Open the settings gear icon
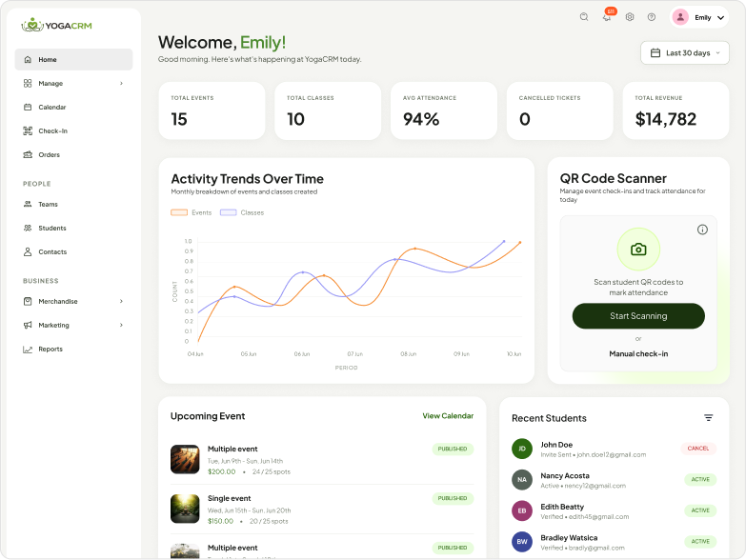Image resolution: width=746 pixels, height=560 pixels. (x=630, y=17)
